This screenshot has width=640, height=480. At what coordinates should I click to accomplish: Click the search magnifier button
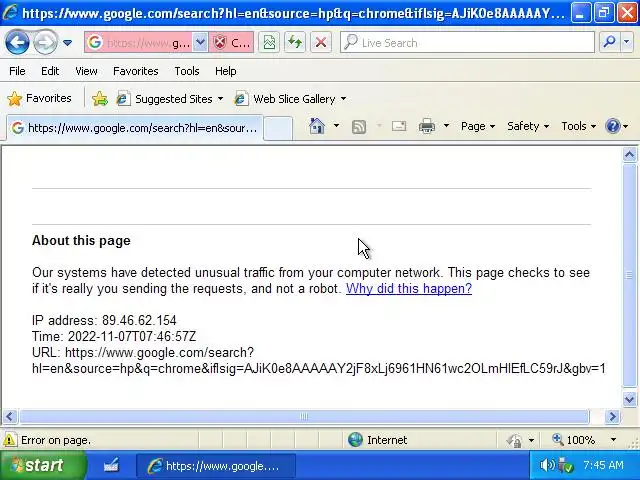point(610,42)
